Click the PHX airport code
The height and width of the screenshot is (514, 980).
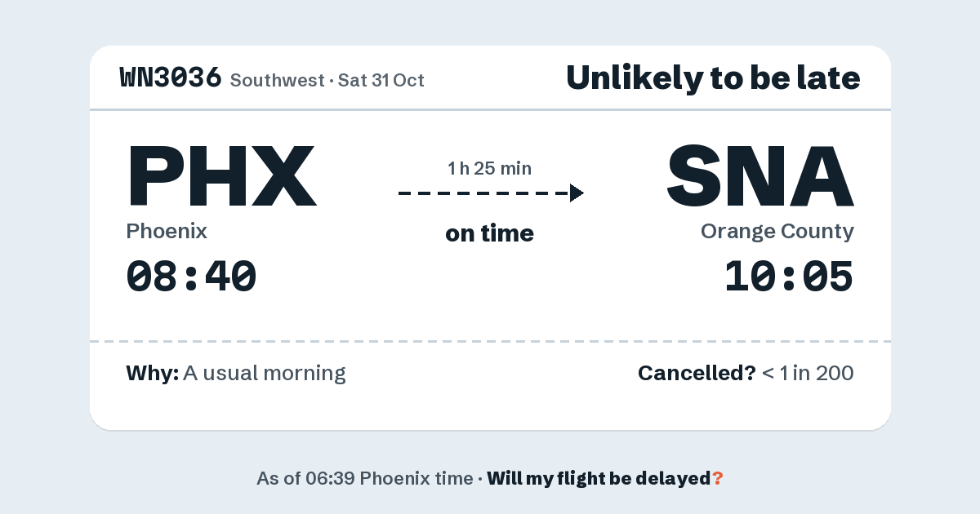(x=221, y=175)
